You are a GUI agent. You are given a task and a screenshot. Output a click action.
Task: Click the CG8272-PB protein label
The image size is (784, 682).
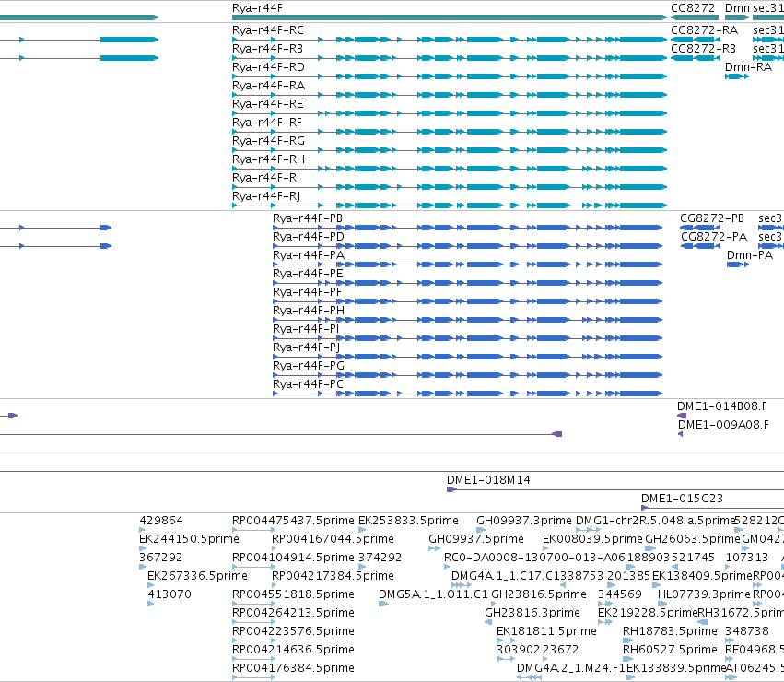click(712, 218)
